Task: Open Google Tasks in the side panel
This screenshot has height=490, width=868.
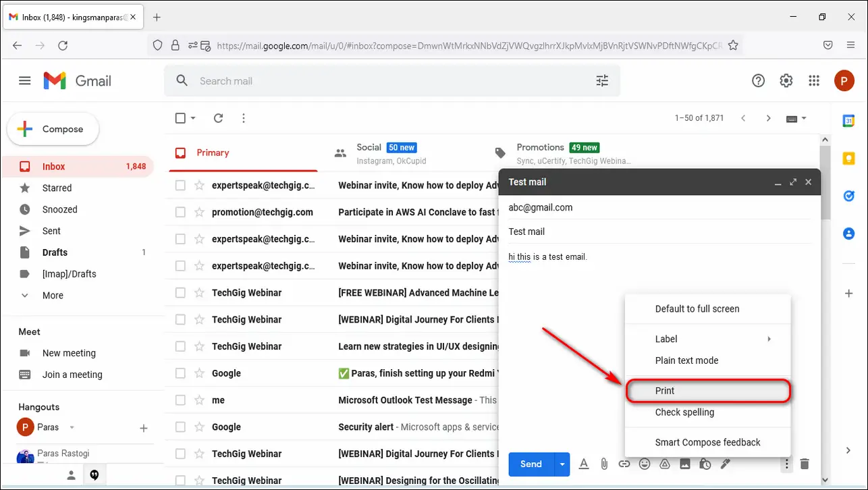Action: 848,196
